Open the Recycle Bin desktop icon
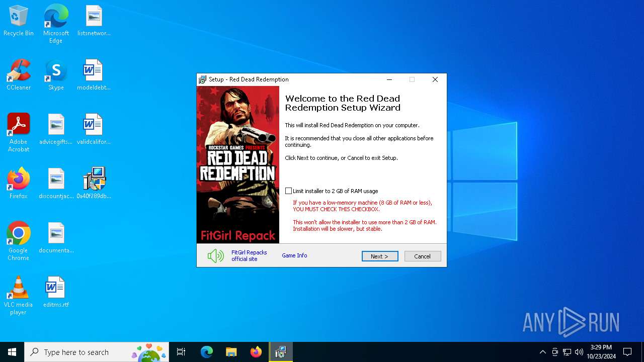The width and height of the screenshot is (644, 362). point(19,21)
